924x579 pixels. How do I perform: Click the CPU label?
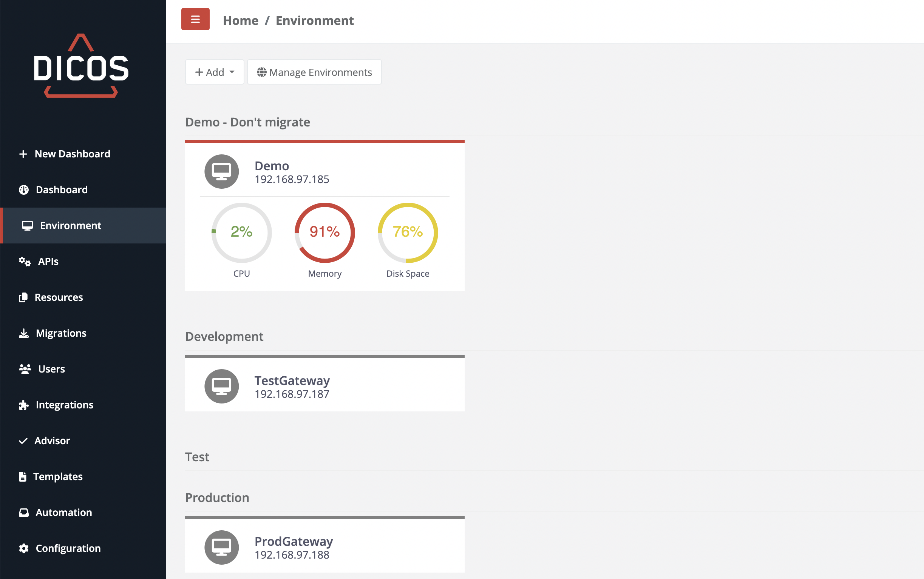[x=242, y=274]
